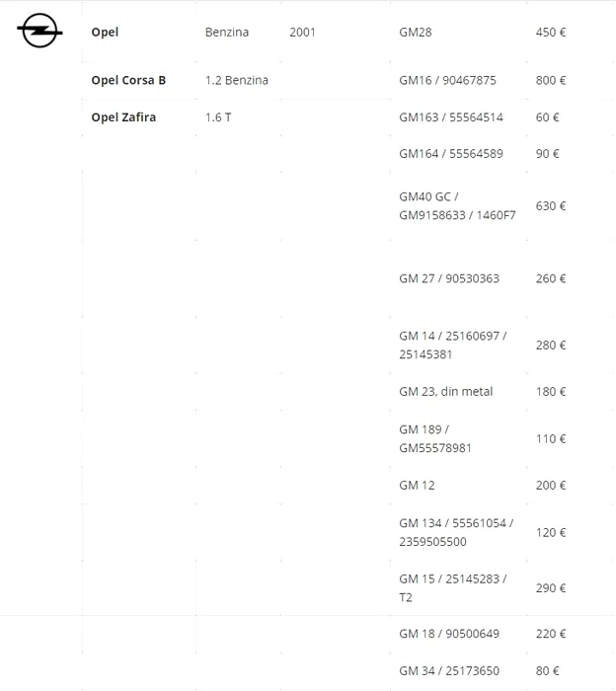Select the bold Opel brand name
This screenshot has height=691, width=616.
click(105, 33)
